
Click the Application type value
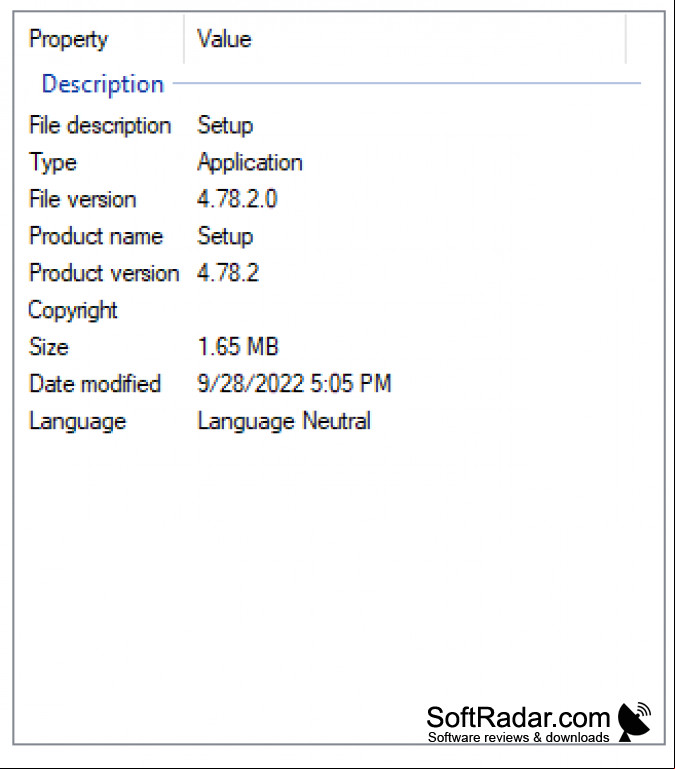[250, 162]
